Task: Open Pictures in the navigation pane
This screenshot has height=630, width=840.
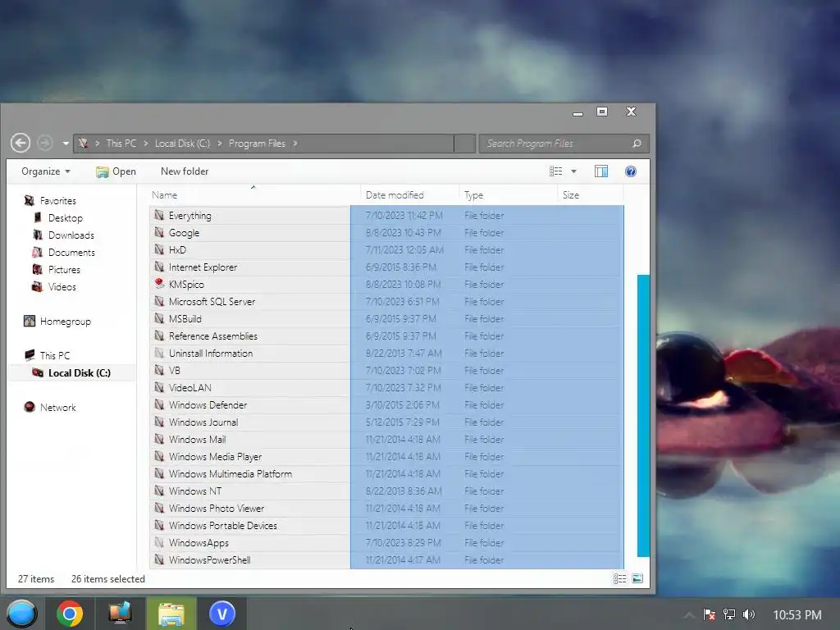Action: coord(64,269)
